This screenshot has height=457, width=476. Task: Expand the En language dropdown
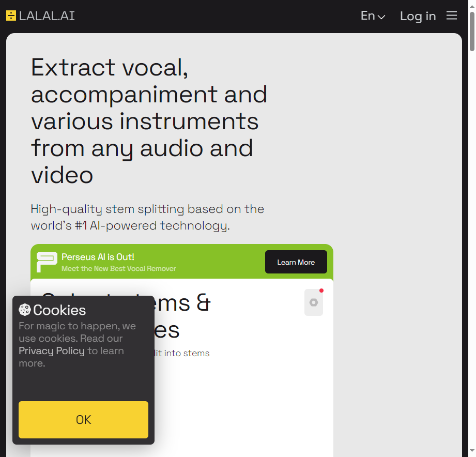pos(373,16)
